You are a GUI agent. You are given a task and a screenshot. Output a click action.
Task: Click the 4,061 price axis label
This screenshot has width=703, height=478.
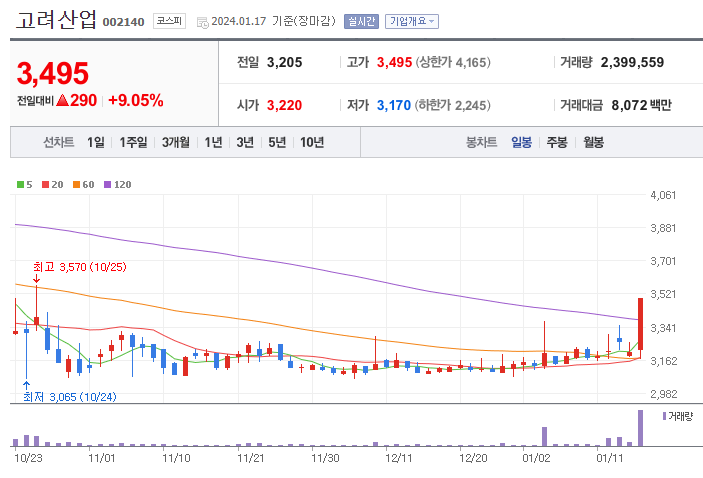point(663,195)
